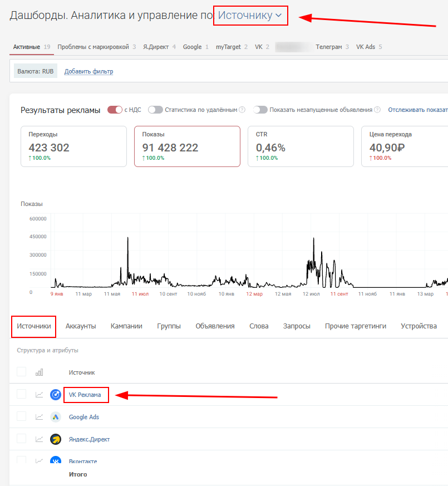Click the Яндекс.Директ source logo
The height and width of the screenshot is (486, 448).
pyautogui.click(x=56, y=439)
